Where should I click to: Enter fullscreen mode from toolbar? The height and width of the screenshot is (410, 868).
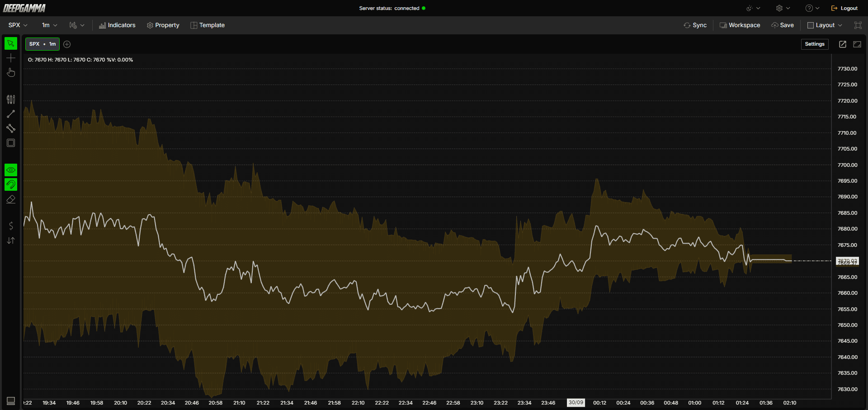tap(858, 25)
